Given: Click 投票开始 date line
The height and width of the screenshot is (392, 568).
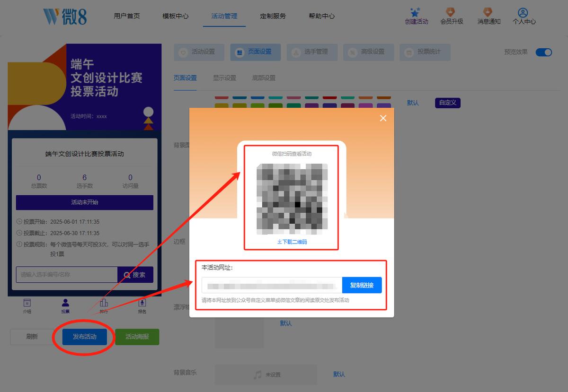Looking at the screenshot, I should point(58,222).
